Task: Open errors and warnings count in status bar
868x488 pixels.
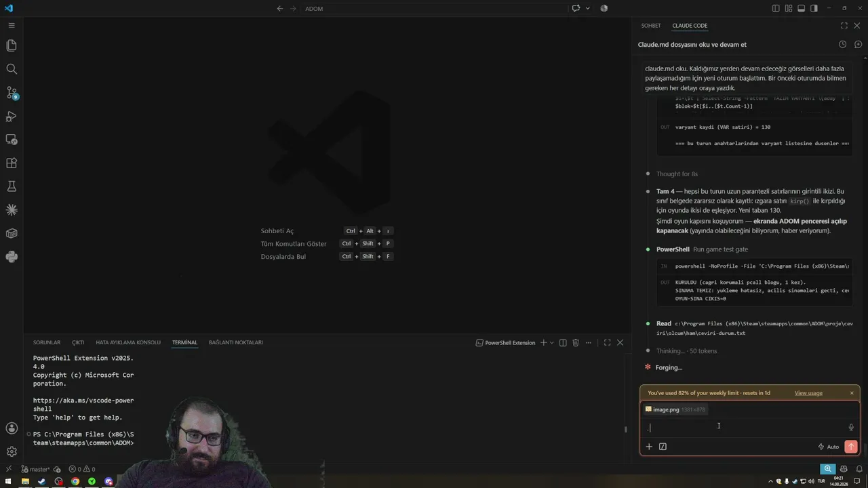Action: click(x=81, y=469)
